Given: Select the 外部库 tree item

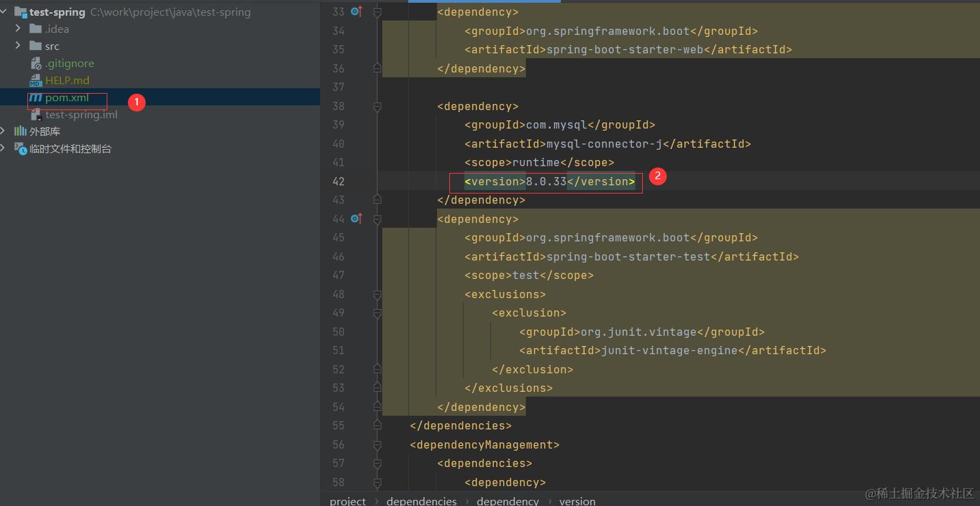Looking at the screenshot, I should coord(44,131).
